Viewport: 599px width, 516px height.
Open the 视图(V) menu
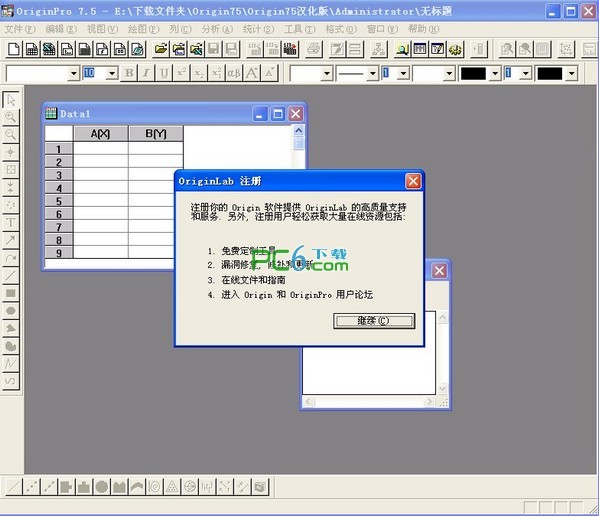pos(102,29)
